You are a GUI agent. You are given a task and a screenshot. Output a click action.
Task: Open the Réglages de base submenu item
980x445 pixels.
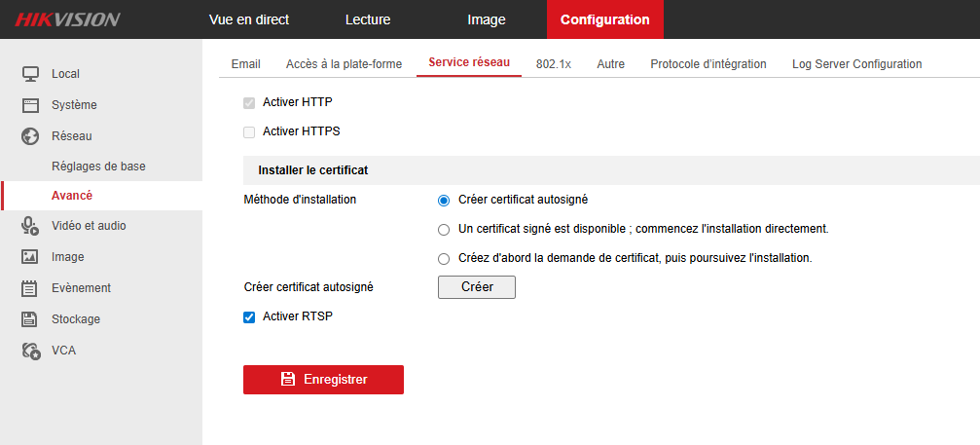click(x=98, y=167)
